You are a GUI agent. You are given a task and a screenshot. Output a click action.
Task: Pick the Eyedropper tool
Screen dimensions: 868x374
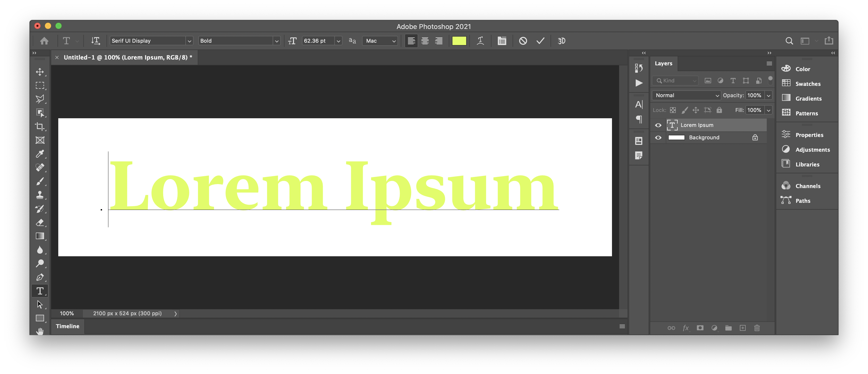click(40, 154)
